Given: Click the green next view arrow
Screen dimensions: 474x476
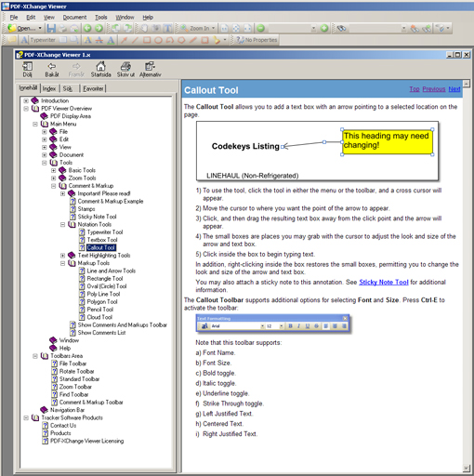Looking at the screenshot, I should [99, 29].
